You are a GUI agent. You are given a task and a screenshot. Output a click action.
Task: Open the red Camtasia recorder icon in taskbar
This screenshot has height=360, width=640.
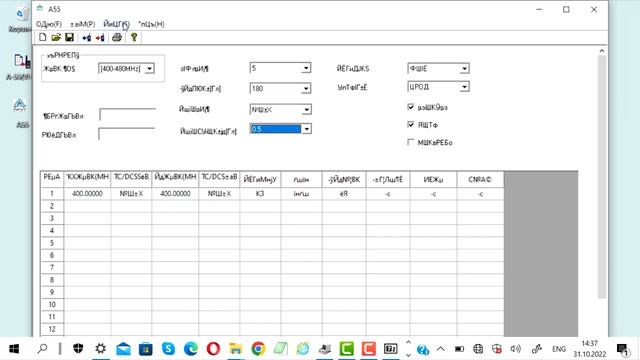click(x=369, y=349)
